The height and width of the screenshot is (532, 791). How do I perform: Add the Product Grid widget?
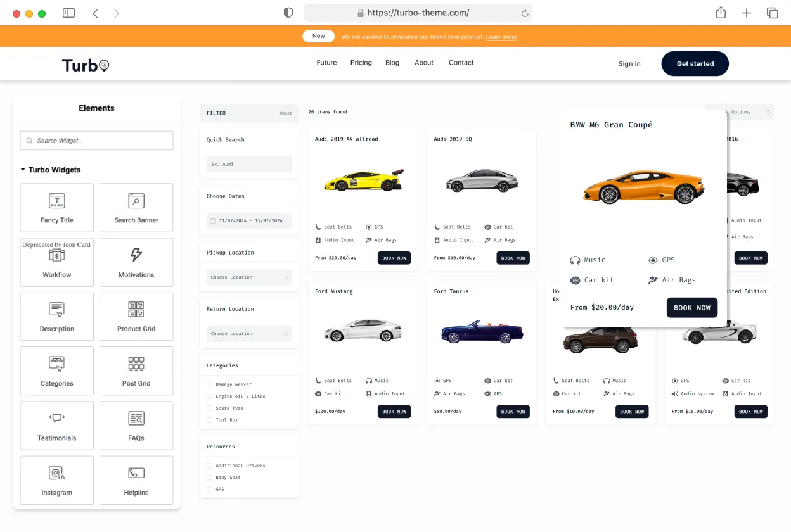(136, 317)
